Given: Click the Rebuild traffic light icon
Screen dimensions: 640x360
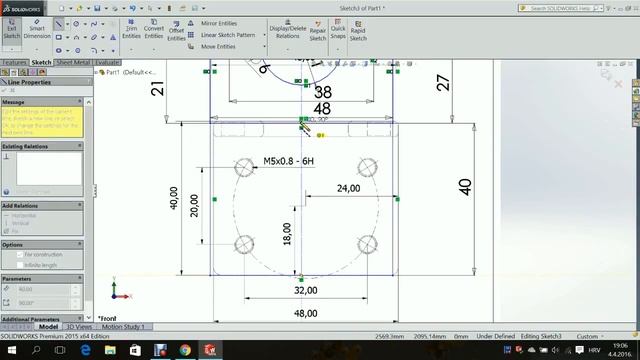Looking at the screenshot, I should (x=169, y=8).
